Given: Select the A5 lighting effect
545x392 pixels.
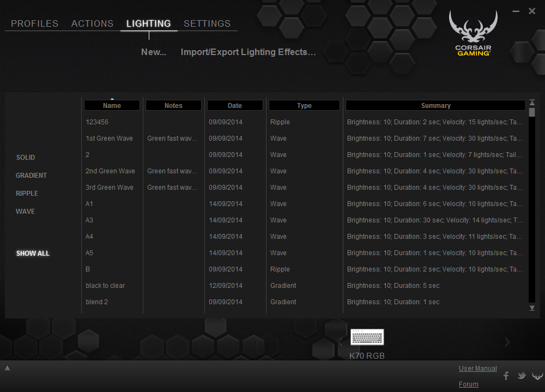Looking at the screenshot, I should tap(89, 253).
